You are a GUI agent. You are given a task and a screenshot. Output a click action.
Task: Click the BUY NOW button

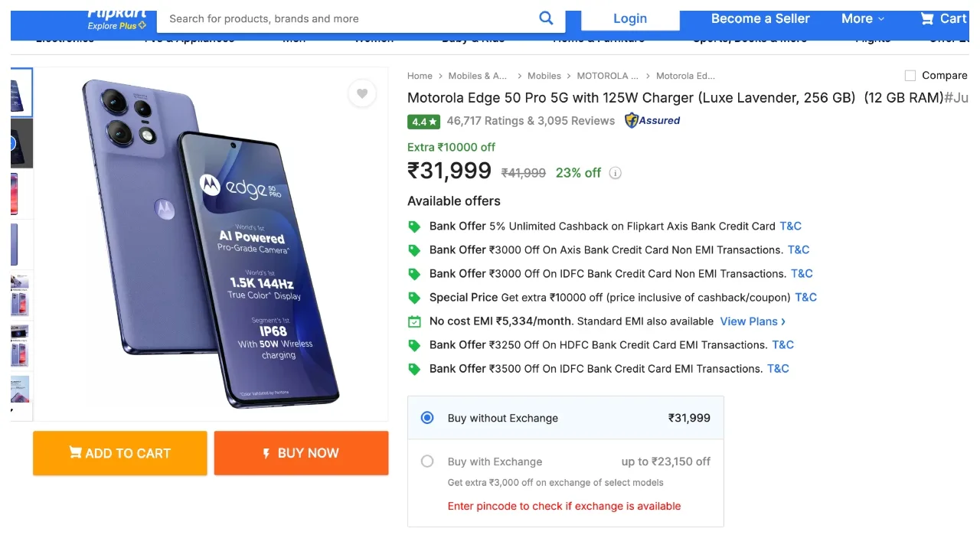click(301, 453)
